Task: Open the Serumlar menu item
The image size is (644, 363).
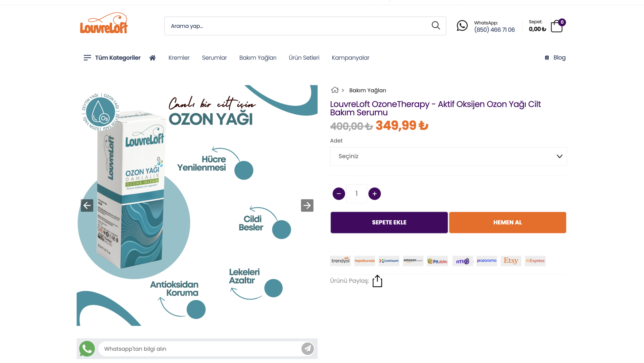Action: 214,58
